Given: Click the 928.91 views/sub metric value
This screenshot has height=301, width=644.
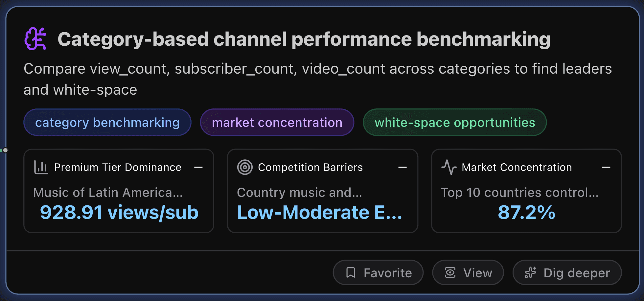Looking at the screenshot, I should [x=119, y=213].
